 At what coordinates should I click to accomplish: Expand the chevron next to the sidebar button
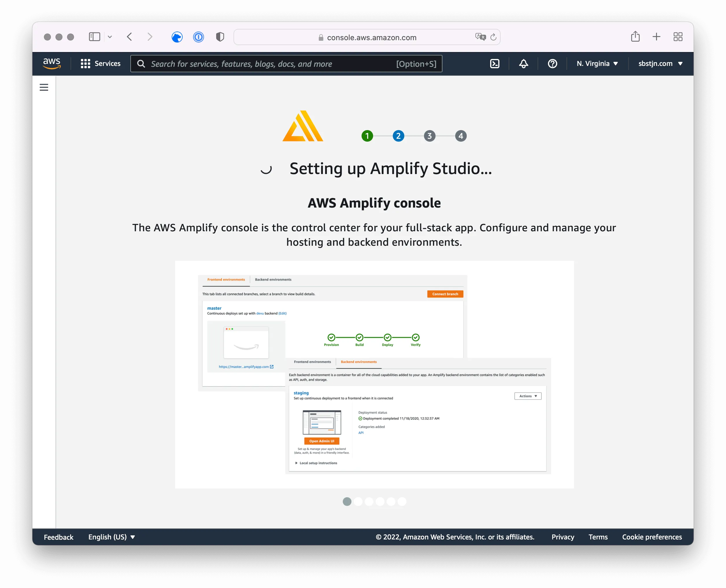(x=110, y=37)
